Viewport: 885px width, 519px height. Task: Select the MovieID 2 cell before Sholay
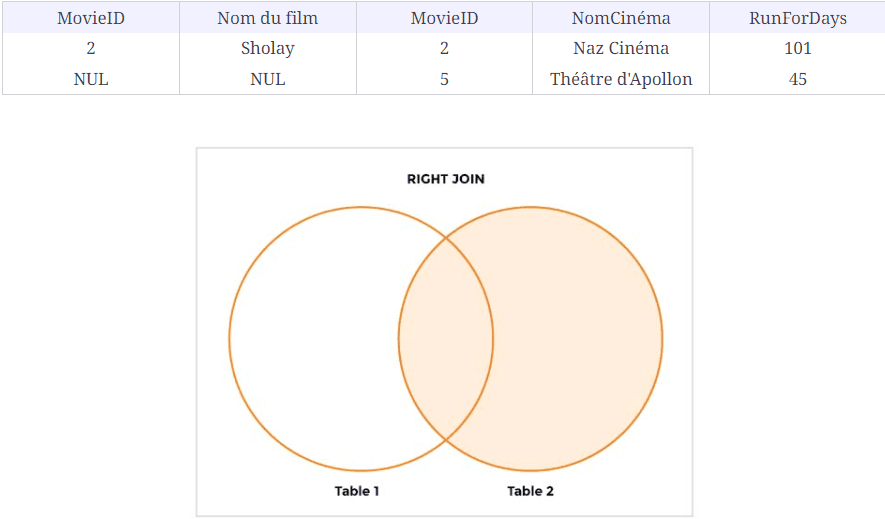point(90,48)
